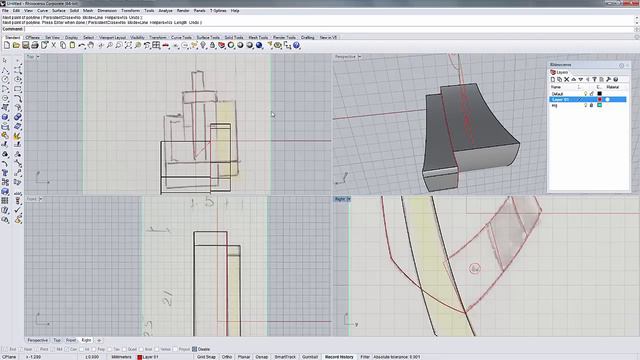Enable Mid object snap checkbox
640x360 pixels.
[x=53, y=349]
